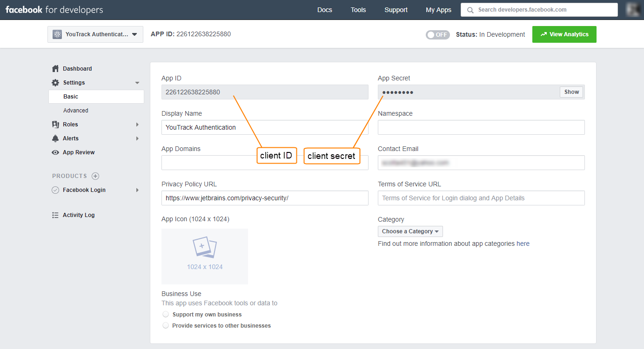This screenshot has height=349, width=644.
Task: Click the developers search field
Action: tap(538, 9)
